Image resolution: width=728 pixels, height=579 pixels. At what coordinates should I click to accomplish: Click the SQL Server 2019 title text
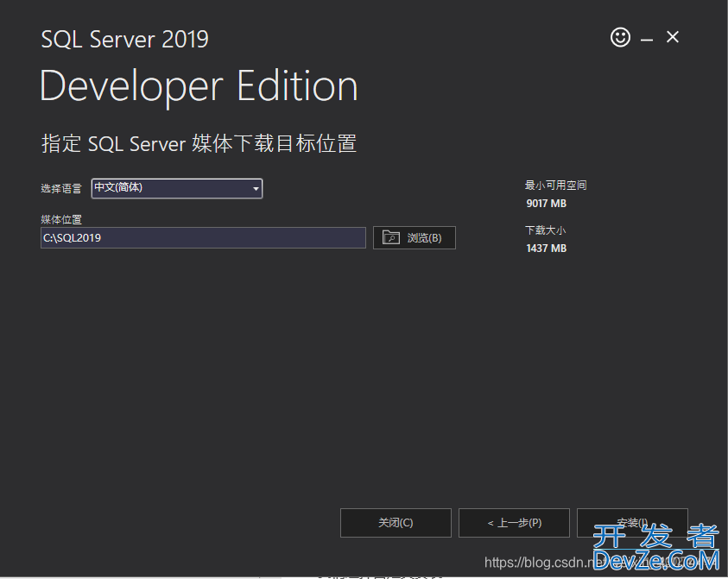(125, 39)
